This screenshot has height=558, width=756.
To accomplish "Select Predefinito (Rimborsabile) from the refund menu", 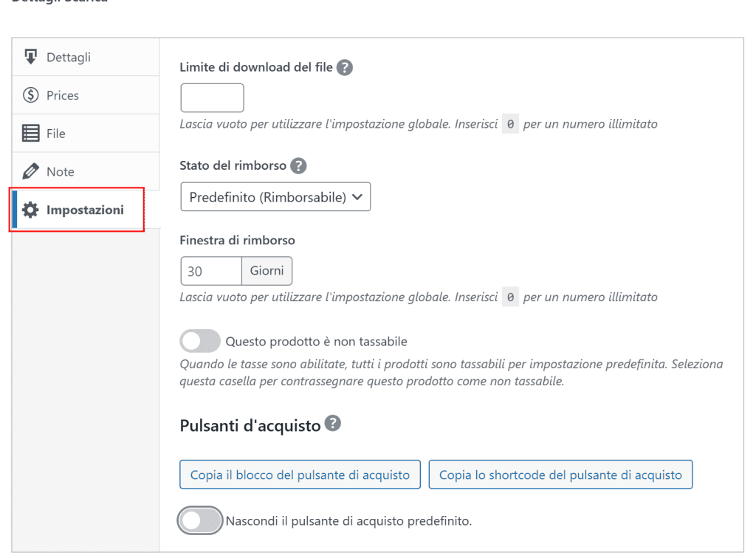I will click(x=275, y=196).
